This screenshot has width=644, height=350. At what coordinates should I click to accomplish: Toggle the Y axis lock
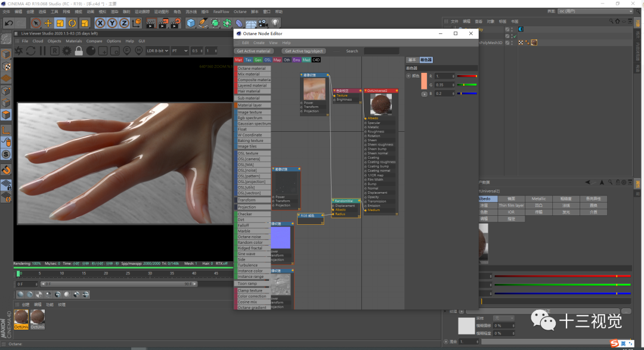(x=112, y=23)
